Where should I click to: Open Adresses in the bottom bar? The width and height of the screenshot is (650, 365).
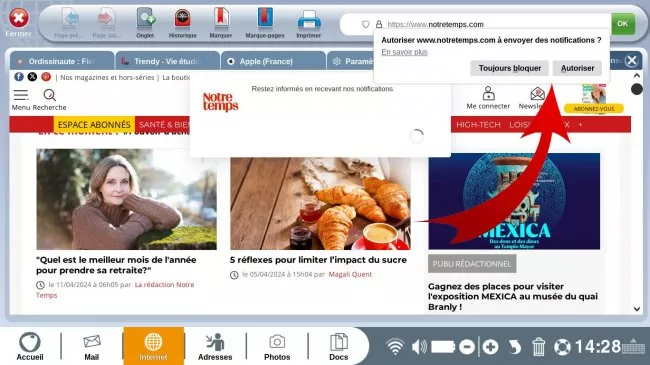[x=215, y=346]
